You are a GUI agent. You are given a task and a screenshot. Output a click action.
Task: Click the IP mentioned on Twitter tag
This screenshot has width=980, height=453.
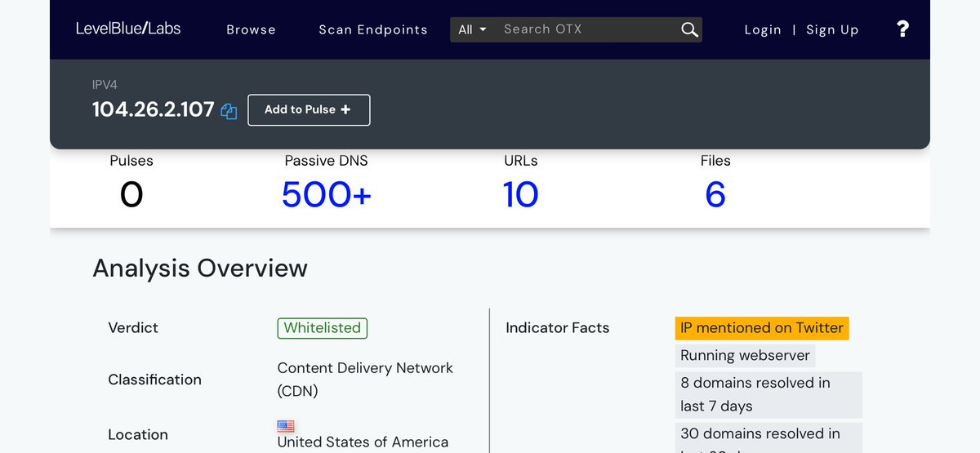pos(761,328)
